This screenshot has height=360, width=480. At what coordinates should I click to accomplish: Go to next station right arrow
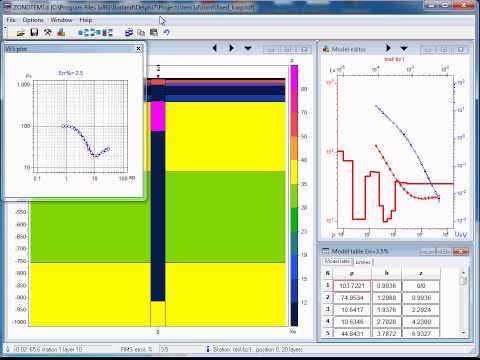pos(231,48)
